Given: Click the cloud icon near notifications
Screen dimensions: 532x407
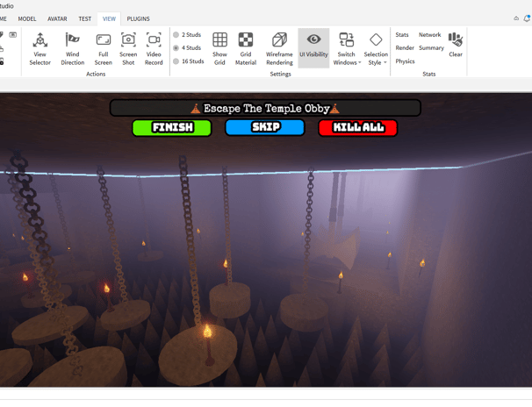Looking at the screenshot, I should coord(516,18).
